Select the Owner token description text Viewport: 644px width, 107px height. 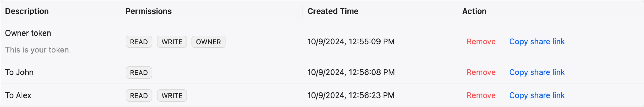(28, 33)
